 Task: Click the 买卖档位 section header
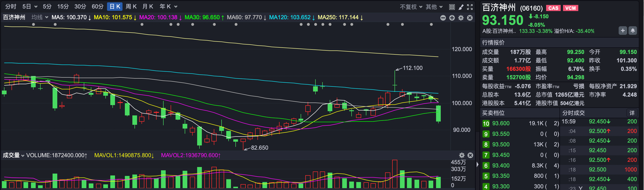493,113
